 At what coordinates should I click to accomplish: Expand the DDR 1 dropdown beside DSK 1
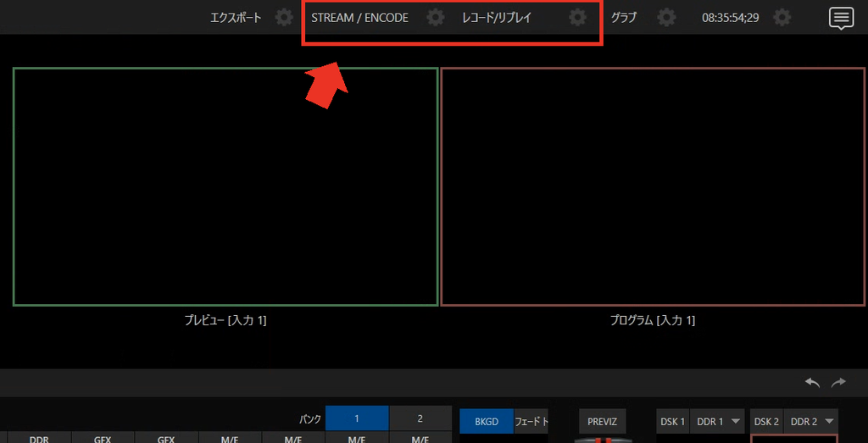pyautogui.click(x=717, y=422)
